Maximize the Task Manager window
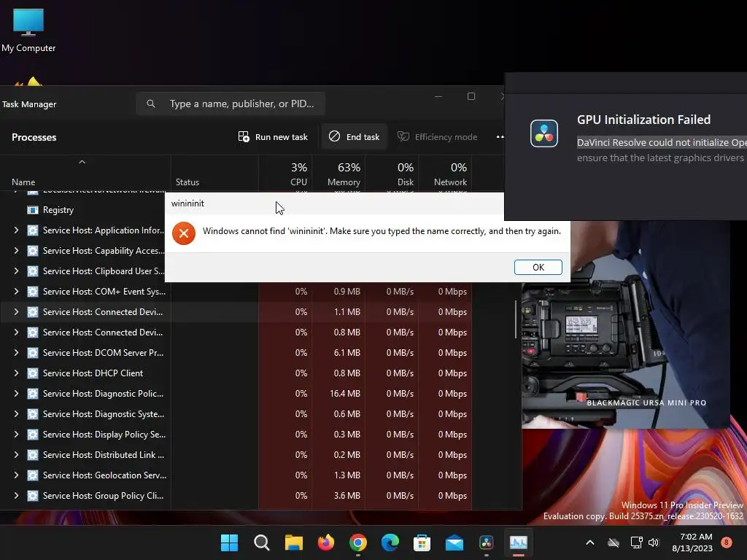This screenshot has width=747, height=560. 471,97
